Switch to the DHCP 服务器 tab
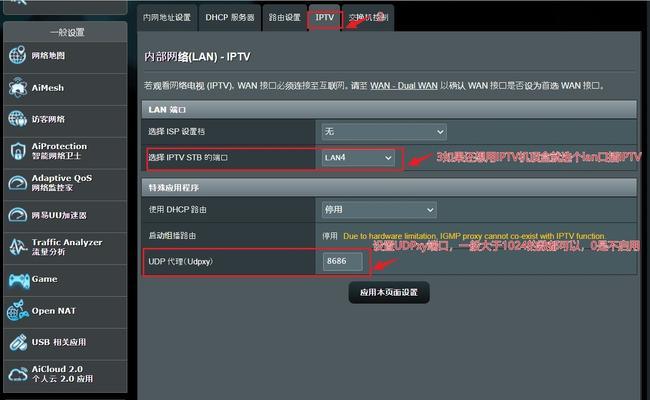The width and height of the screenshot is (650, 400). pos(230,17)
